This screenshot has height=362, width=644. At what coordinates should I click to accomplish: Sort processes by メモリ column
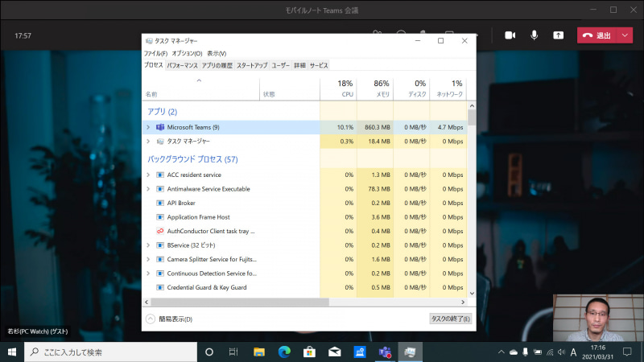click(375, 88)
